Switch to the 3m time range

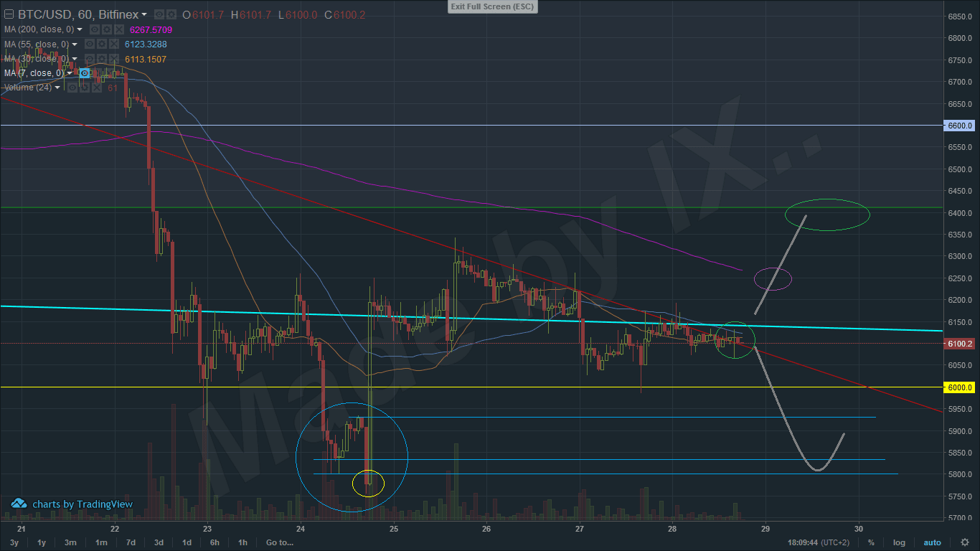70,542
